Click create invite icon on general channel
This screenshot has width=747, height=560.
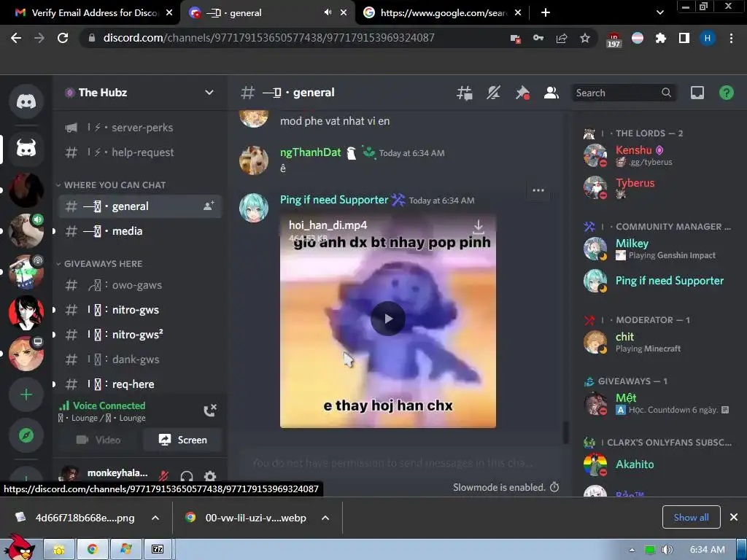pos(209,206)
